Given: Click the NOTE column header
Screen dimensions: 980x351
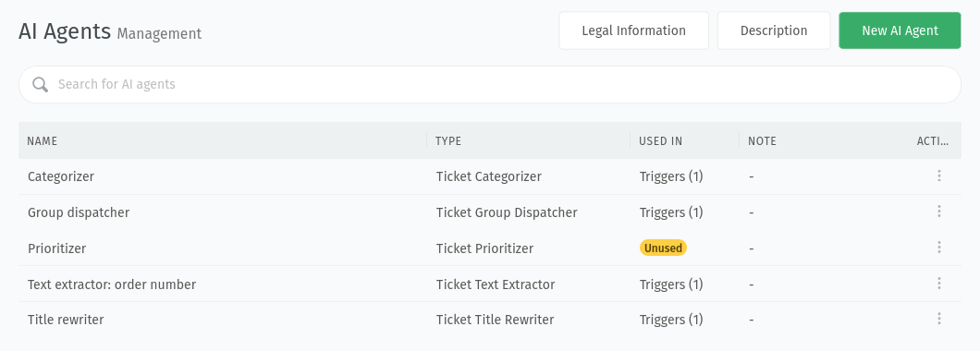Looking at the screenshot, I should coord(762,141).
